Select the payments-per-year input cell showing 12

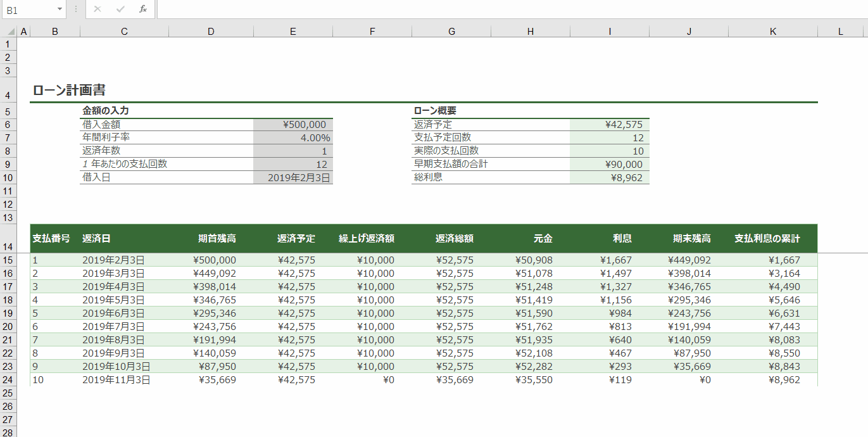[293, 165]
